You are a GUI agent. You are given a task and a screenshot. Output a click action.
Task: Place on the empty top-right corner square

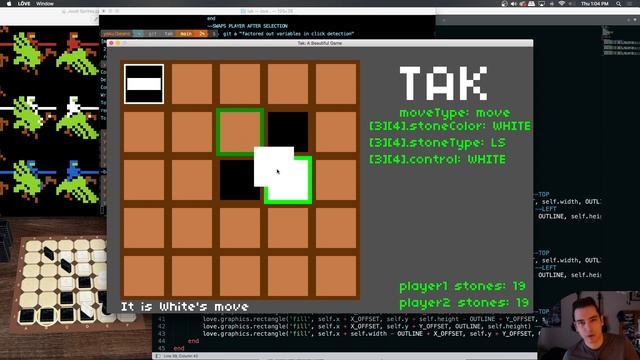pos(336,84)
